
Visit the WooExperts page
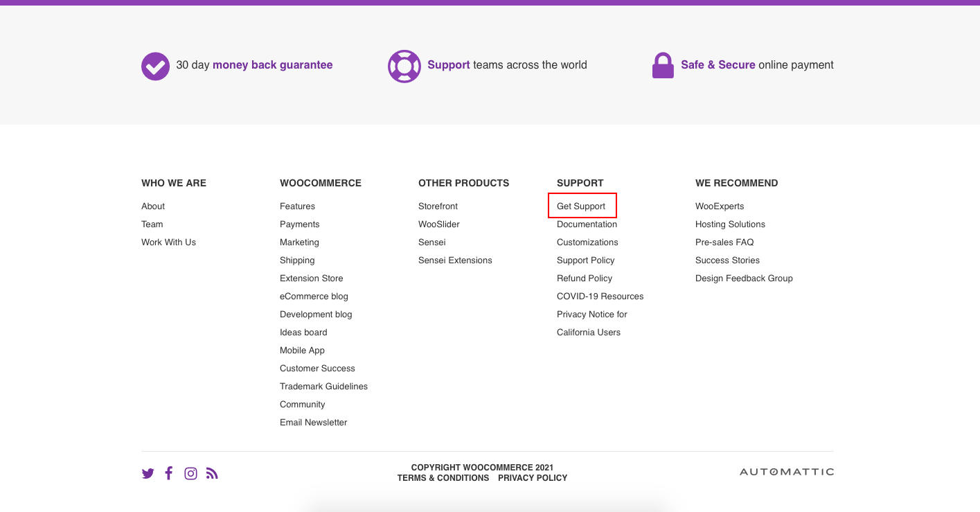coord(720,206)
